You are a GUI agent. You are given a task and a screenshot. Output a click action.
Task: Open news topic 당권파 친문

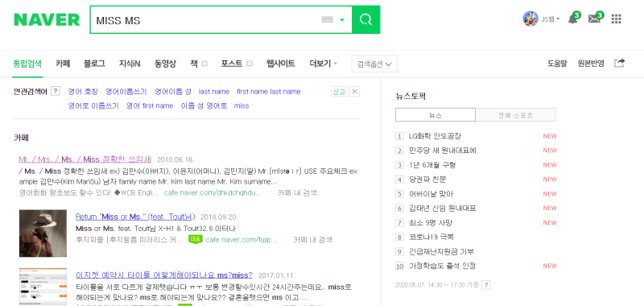(427, 179)
